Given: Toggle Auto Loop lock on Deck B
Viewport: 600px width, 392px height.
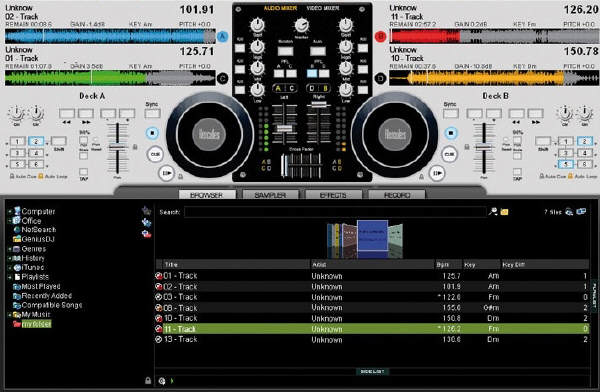Looking at the screenshot, I should [570, 176].
